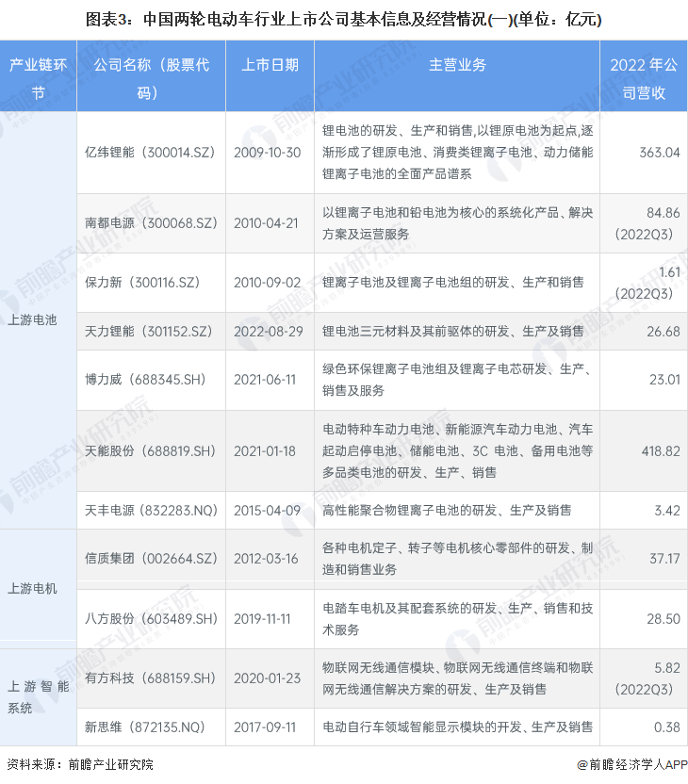This screenshot has width=688, height=784.
Task: Select the 2022年公司营收 column header
Action: [644, 78]
